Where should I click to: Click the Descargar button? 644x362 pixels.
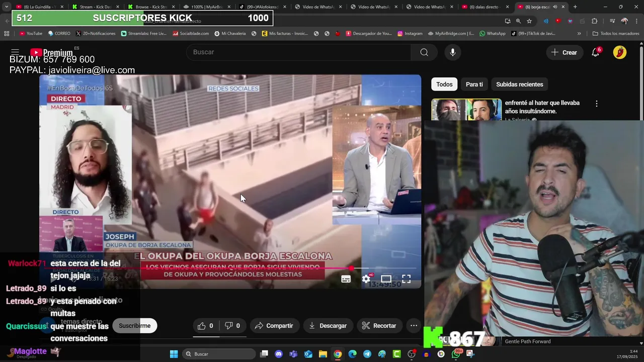pyautogui.click(x=328, y=326)
